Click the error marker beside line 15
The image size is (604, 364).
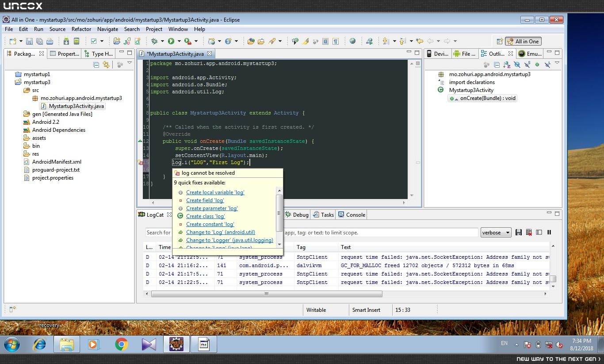click(141, 163)
